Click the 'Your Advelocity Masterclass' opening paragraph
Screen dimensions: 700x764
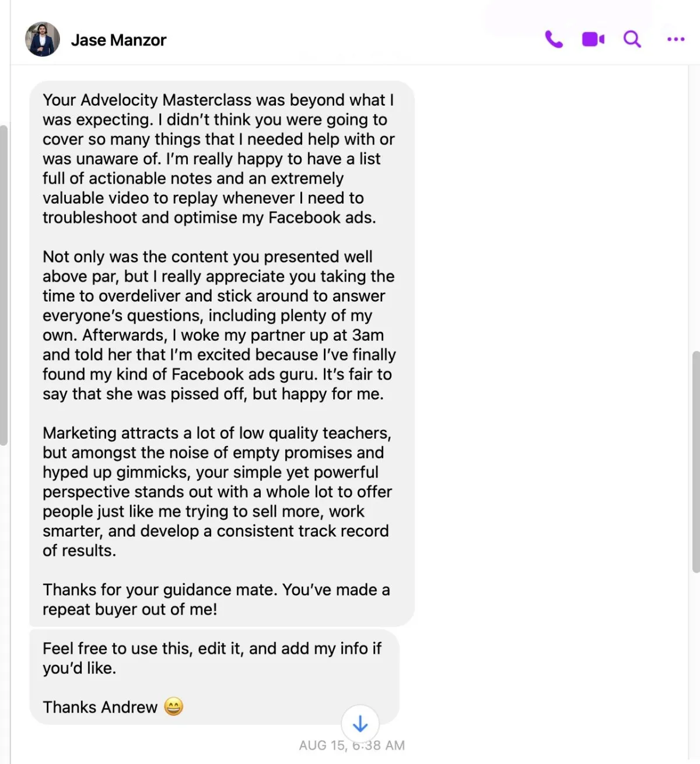pos(218,159)
